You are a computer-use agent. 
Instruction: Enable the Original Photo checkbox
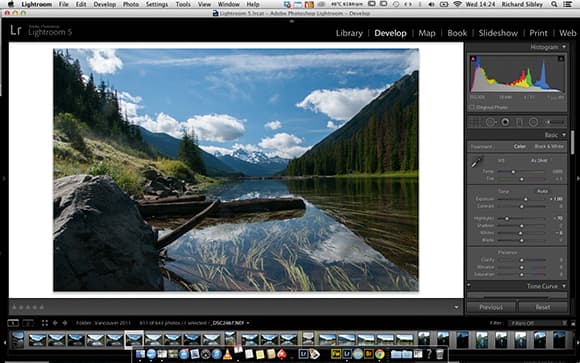472,107
